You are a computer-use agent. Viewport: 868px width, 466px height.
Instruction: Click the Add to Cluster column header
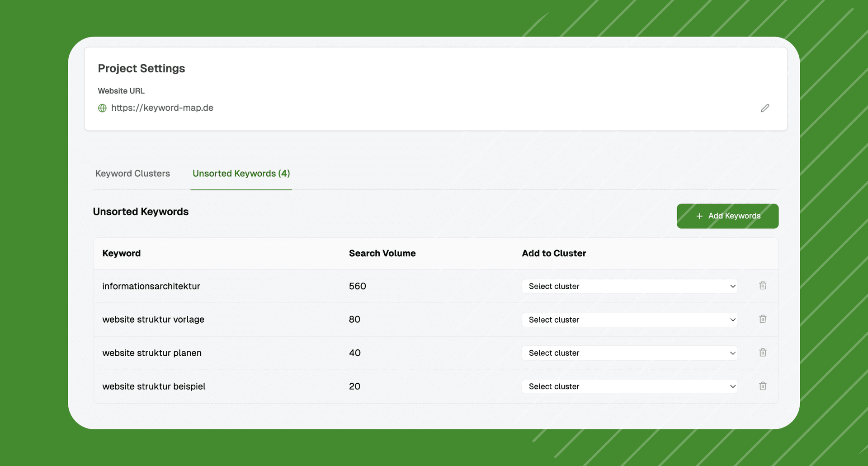pos(554,254)
